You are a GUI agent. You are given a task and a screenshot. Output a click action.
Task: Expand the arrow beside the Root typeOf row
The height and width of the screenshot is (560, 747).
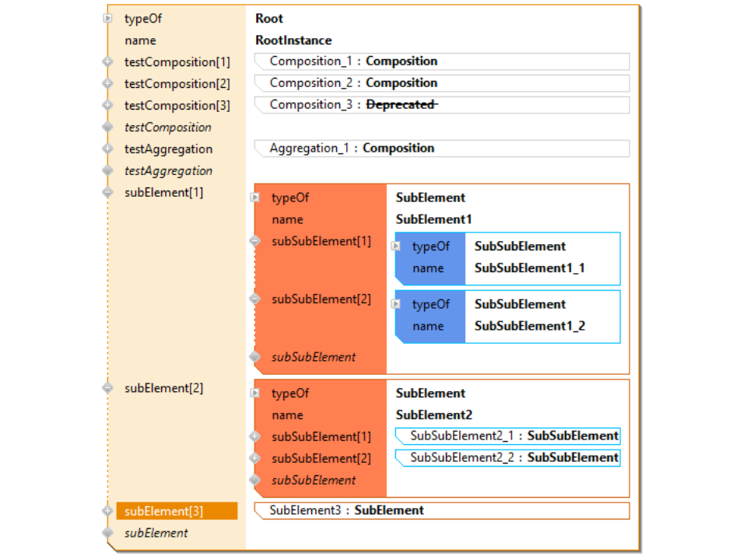107,19
